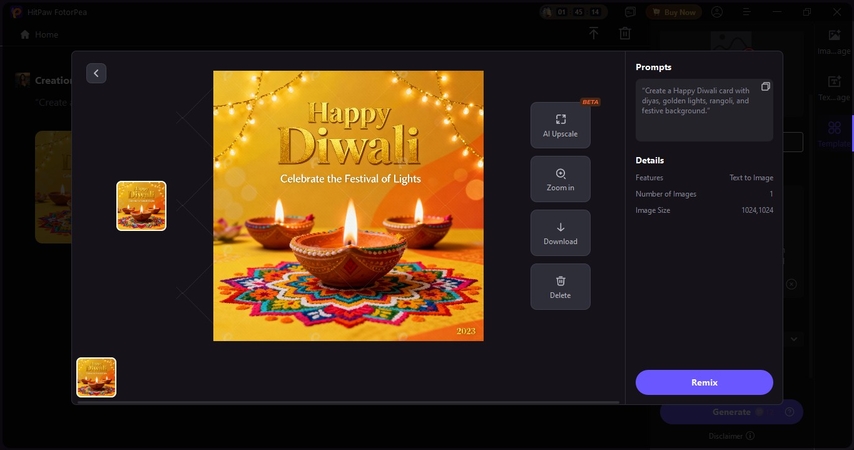Select the Diwali thumbnail beside the preview
This screenshot has height=450, width=854.
click(141, 206)
